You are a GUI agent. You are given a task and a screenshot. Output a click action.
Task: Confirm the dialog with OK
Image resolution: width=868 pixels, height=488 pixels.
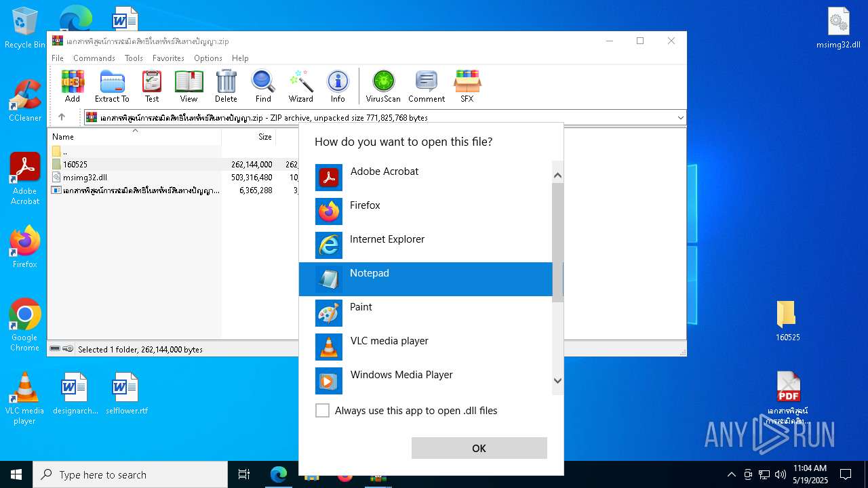(x=479, y=448)
